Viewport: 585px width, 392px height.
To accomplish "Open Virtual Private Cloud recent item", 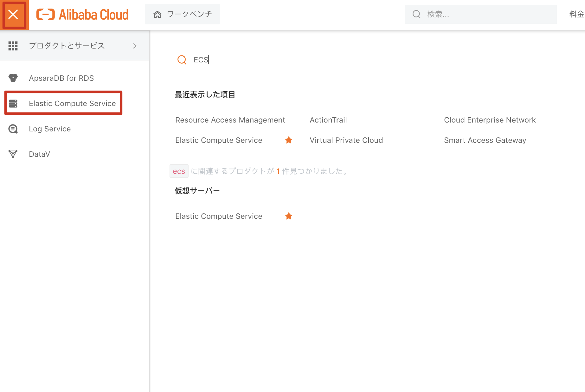I will pos(346,140).
